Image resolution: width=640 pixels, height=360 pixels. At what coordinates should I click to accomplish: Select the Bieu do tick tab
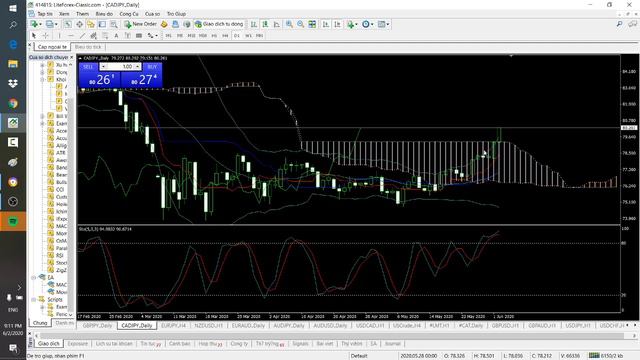point(88,47)
